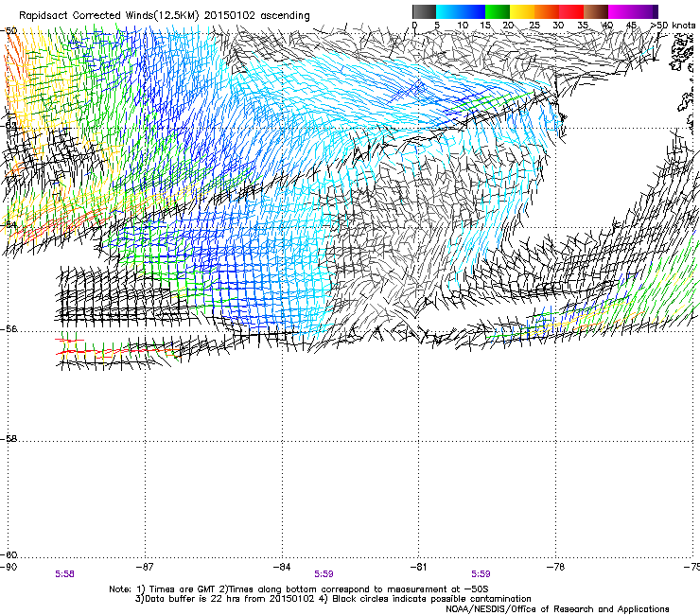Select the orange 25-30 knots legend swatch

[547, 11]
